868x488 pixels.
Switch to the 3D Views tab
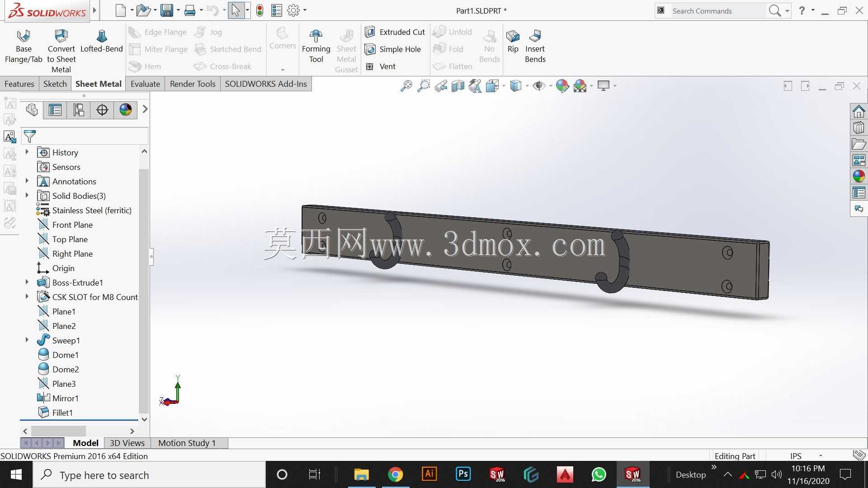point(127,443)
